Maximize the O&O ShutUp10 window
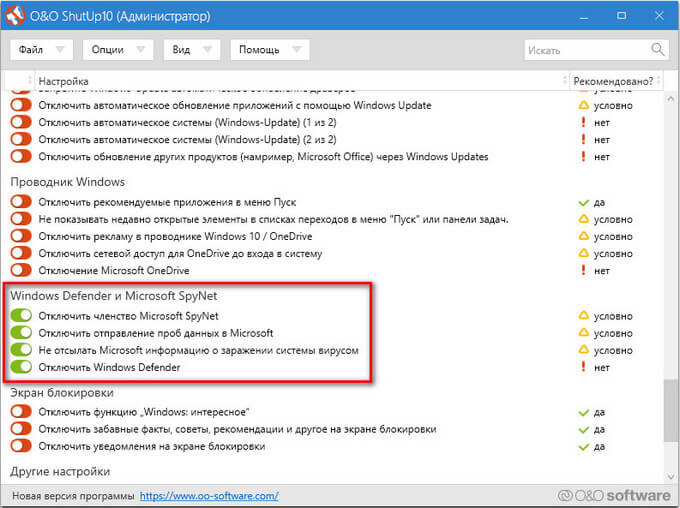The height and width of the screenshot is (508, 680). coord(621,16)
